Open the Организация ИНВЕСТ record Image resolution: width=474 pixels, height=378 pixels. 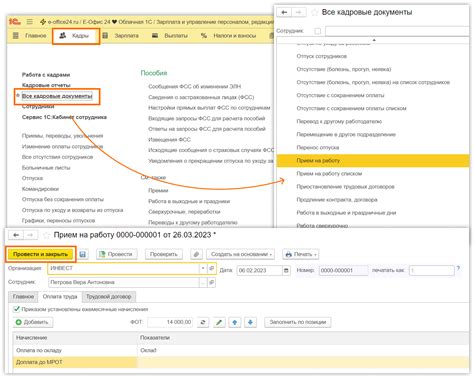tap(211, 268)
